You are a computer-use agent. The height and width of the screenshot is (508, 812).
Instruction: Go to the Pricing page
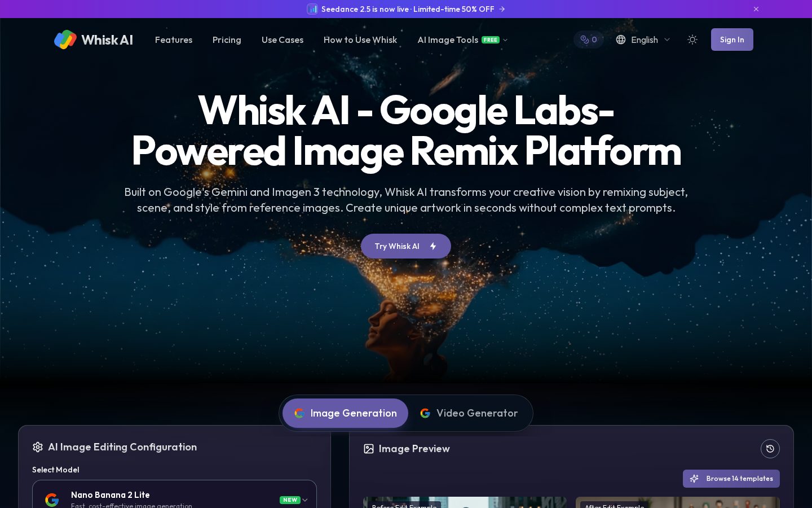227,40
